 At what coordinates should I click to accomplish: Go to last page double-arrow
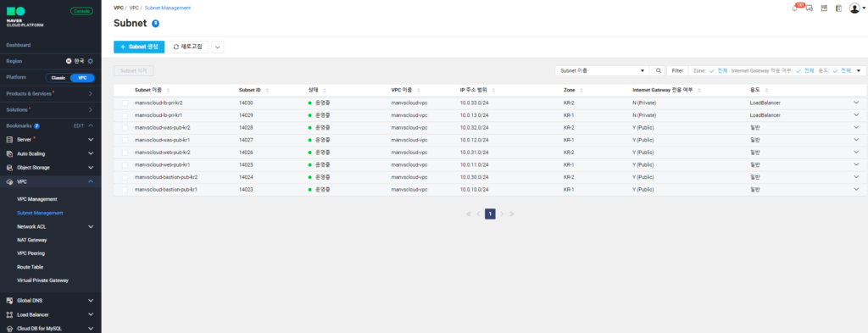(x=511, y=214)
